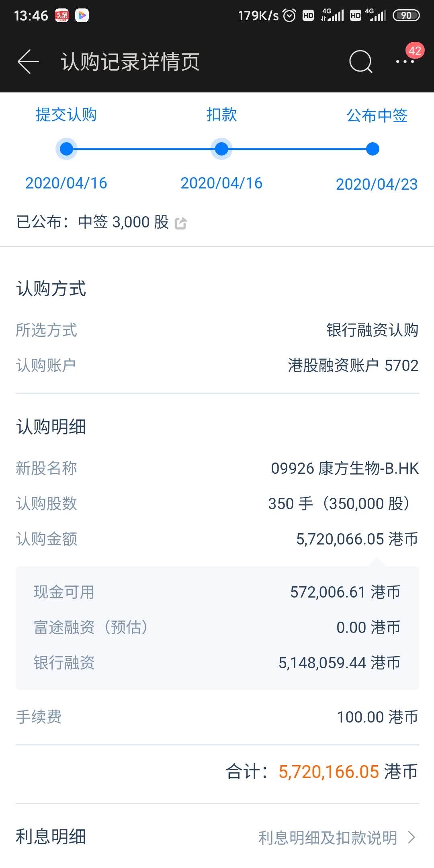Select the 提交认购 step label
The width and height of the screenshot is (434, 868).
[x=66, y=115]
